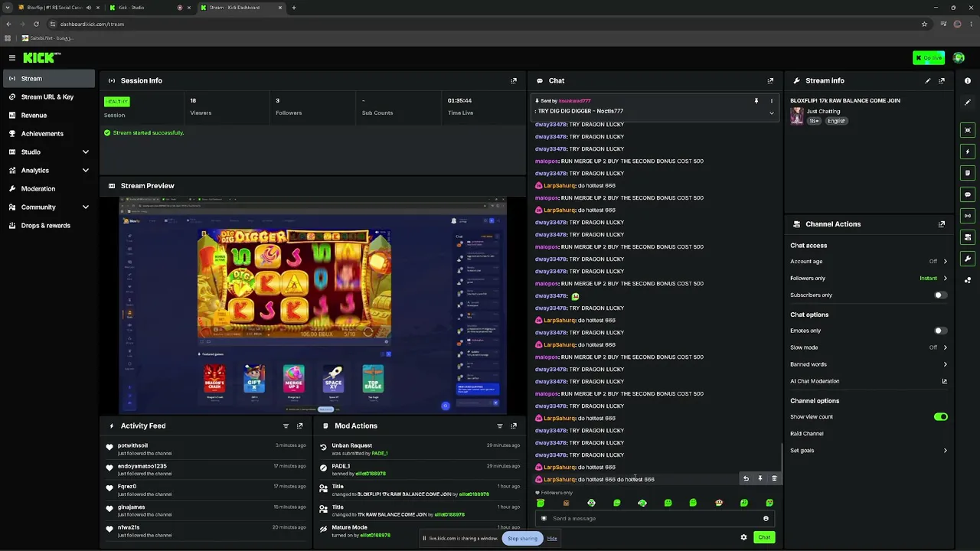Reply to the hovered LarpSahurq message
Viewport: 980px width, 551px height.
point(746,479)
